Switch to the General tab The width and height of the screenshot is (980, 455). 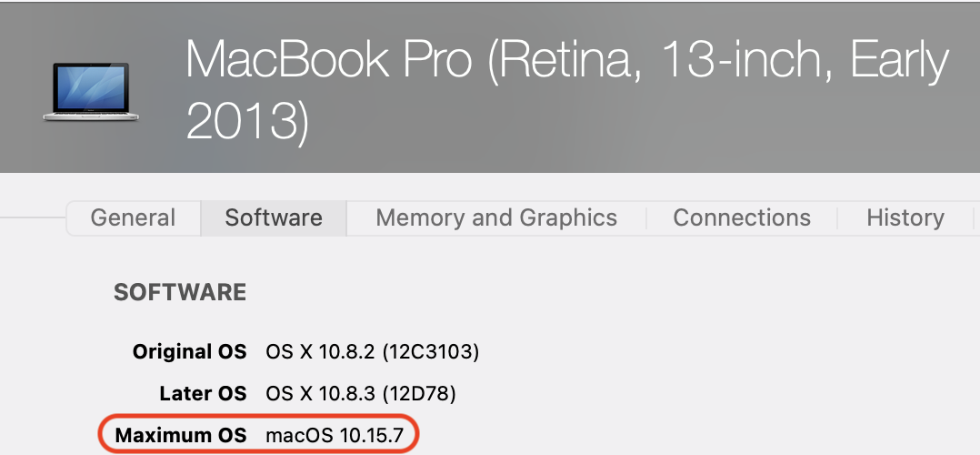(x=133, y=218)
